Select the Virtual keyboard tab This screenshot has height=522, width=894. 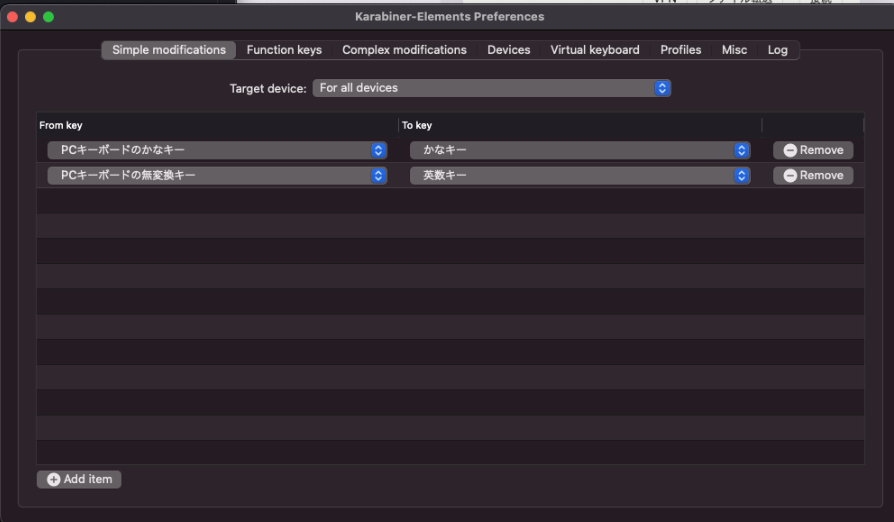coord(595,50)
